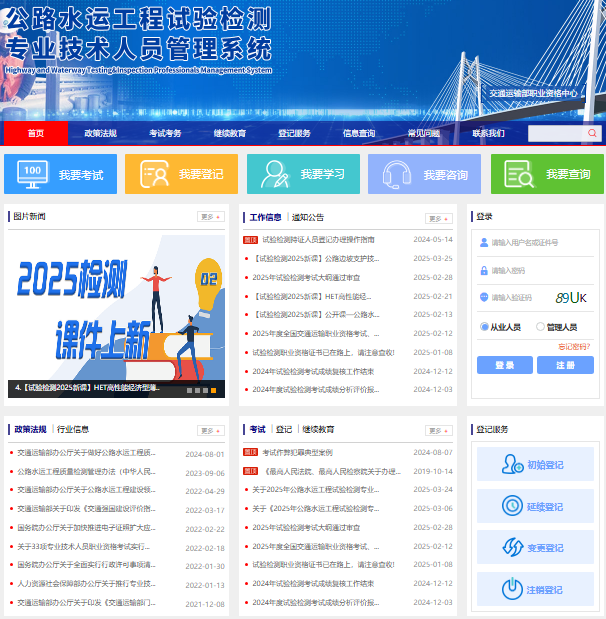Click the 置顶 badge beside 最高人民法院 item
606x619 pixels.
click(x=250, y=471)
